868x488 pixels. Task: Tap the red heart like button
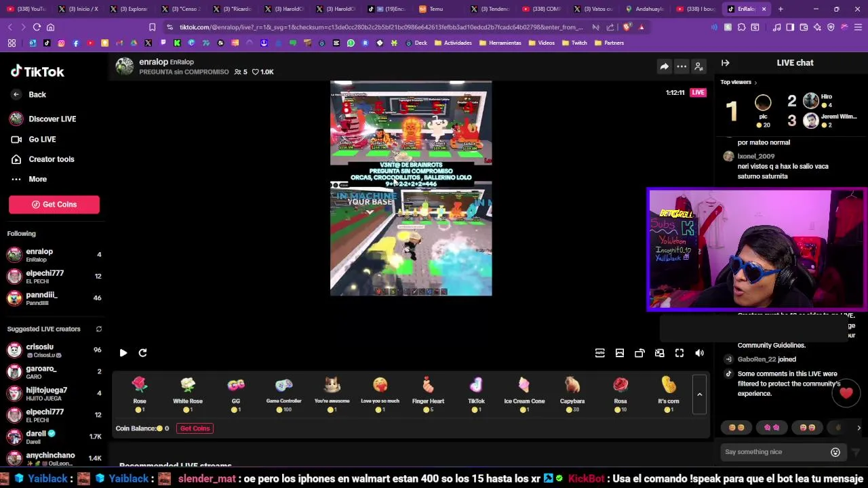tap(846, 394)
